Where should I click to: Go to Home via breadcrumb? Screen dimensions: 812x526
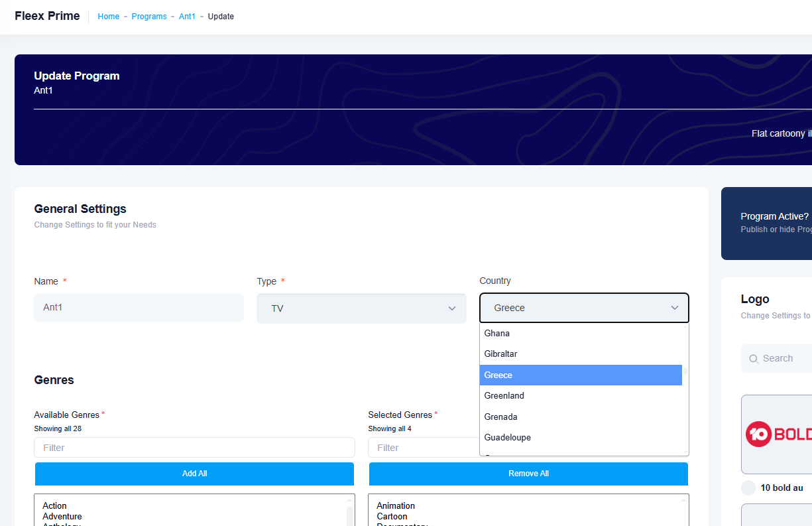(x=109, y=17)
